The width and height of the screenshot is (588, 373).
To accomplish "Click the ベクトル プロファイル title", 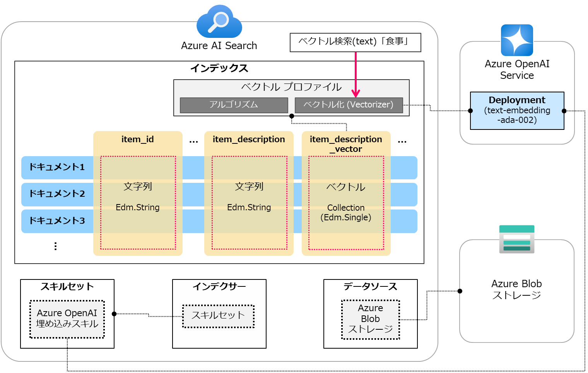I will click(291, 87).
